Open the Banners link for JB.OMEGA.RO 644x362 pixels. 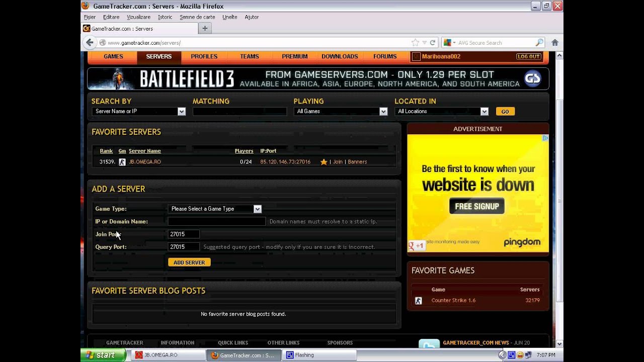click(x=357, y=162)
